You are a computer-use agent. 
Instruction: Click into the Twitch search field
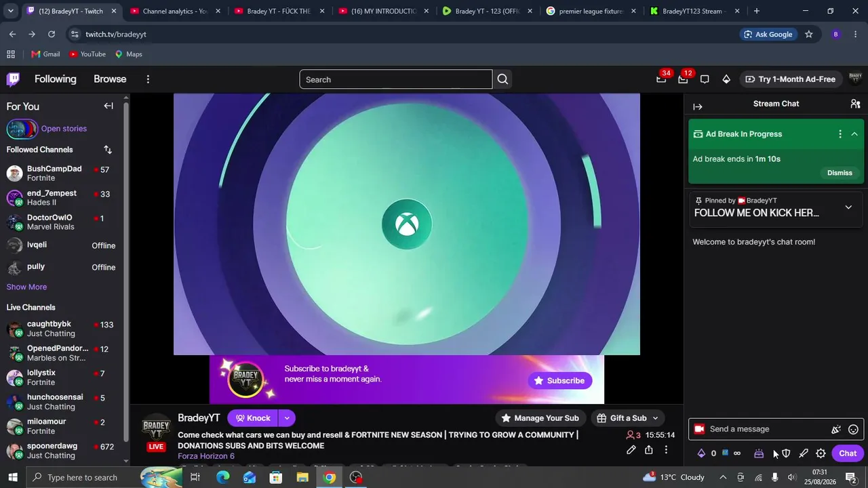point(396,79)
